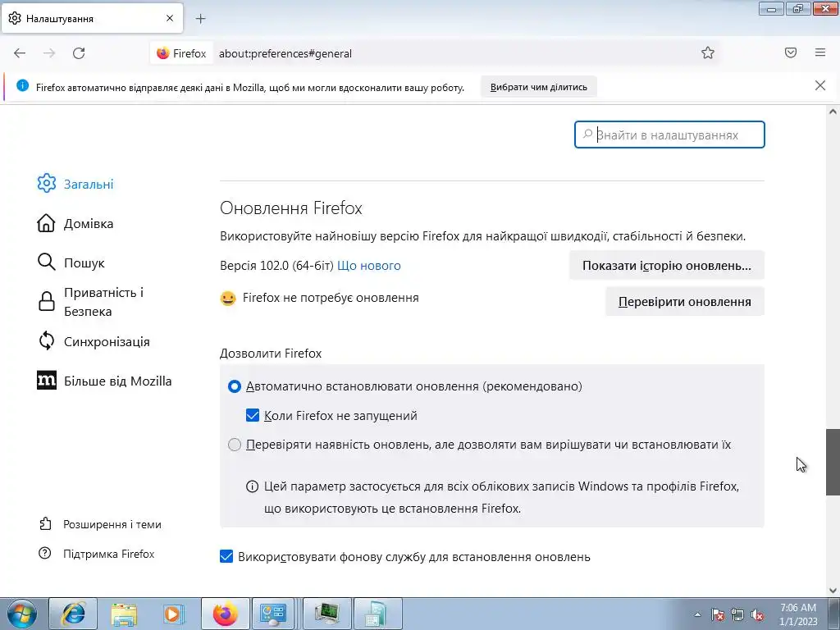Click the Версія 102.0 (64-біт) text
Viewport: 840px width, 630px height.
point(276,266)
